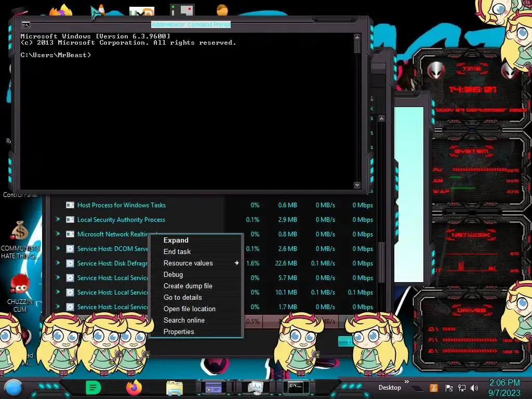Click the Desktop toolbar label on the taskbar
The height and width of the screenshot is (399, 532).
390,388
